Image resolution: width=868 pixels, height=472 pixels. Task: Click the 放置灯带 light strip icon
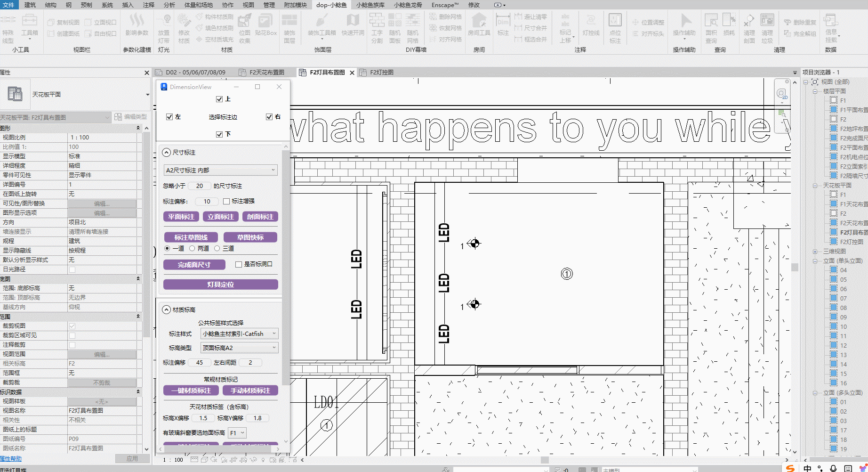(164, 27)
